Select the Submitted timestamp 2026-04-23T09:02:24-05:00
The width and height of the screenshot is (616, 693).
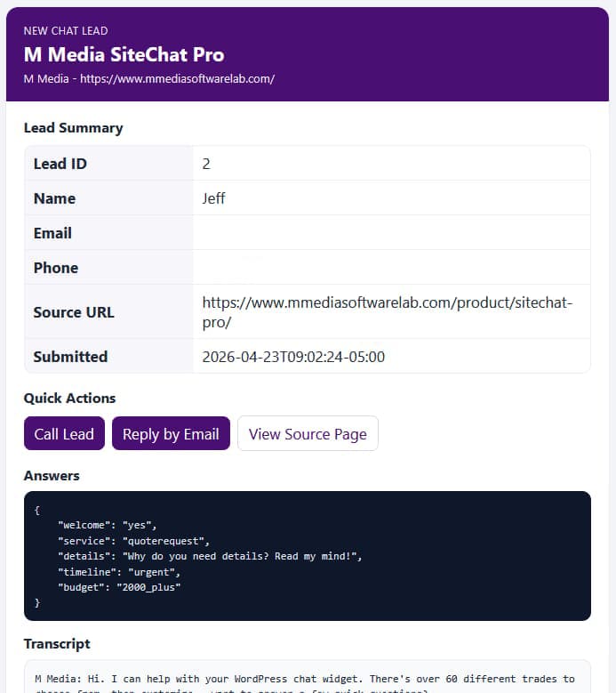coord(293,357)
